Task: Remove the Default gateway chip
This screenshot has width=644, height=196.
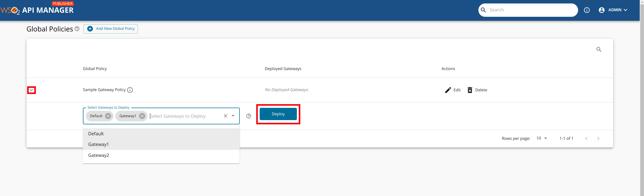Action: 108,116
